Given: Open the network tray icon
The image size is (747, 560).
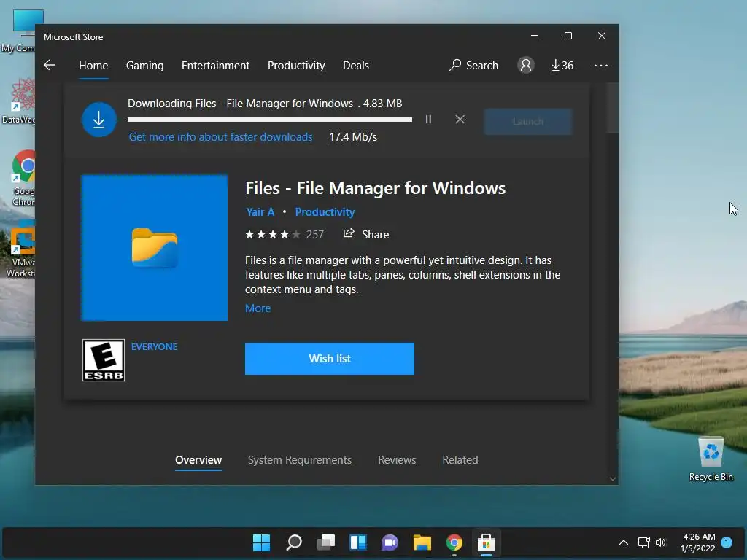Looking at the screenshot, I should click(644, 542).
